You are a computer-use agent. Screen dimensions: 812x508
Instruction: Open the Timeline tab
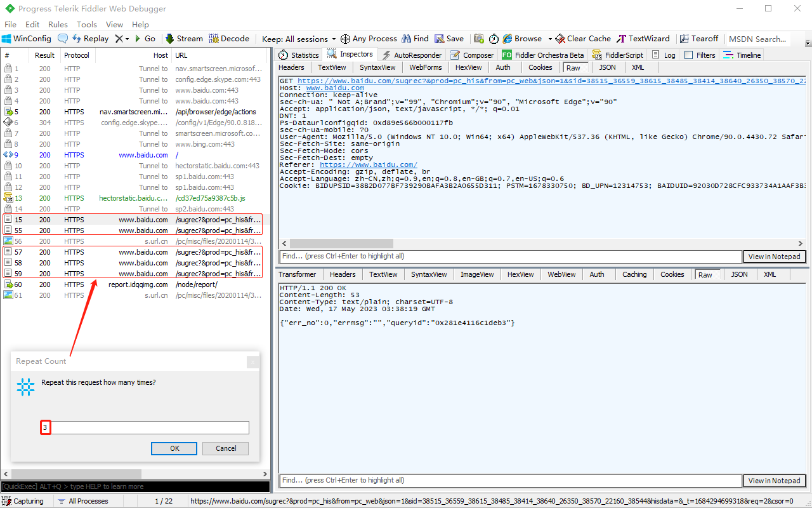742,55
